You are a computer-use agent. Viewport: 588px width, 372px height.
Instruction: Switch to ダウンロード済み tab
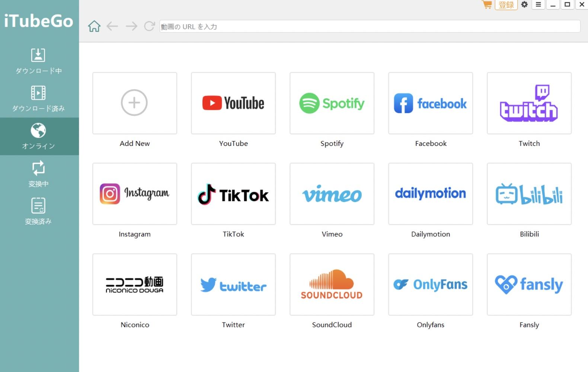(38, 99)
